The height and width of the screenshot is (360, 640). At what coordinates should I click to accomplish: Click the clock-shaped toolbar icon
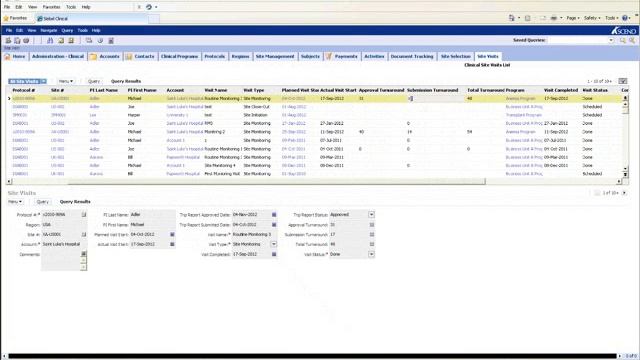pyautogui.click(x=100, y=40)
